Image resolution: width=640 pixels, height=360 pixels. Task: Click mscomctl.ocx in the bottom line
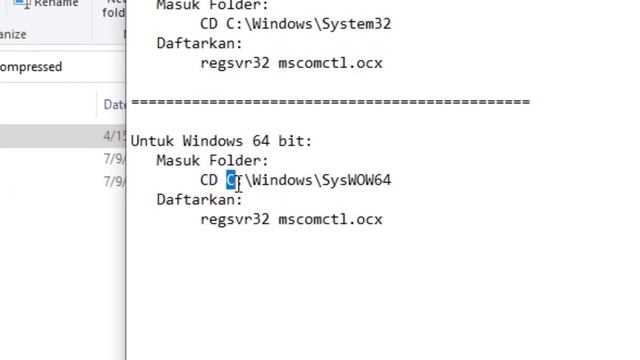point(331,220)
